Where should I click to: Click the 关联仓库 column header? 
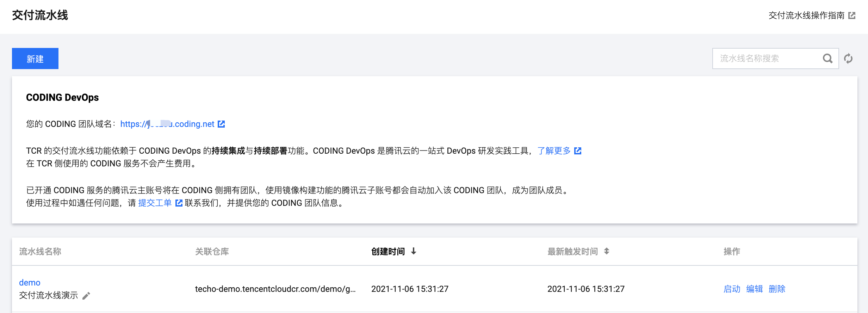[212, 251]
